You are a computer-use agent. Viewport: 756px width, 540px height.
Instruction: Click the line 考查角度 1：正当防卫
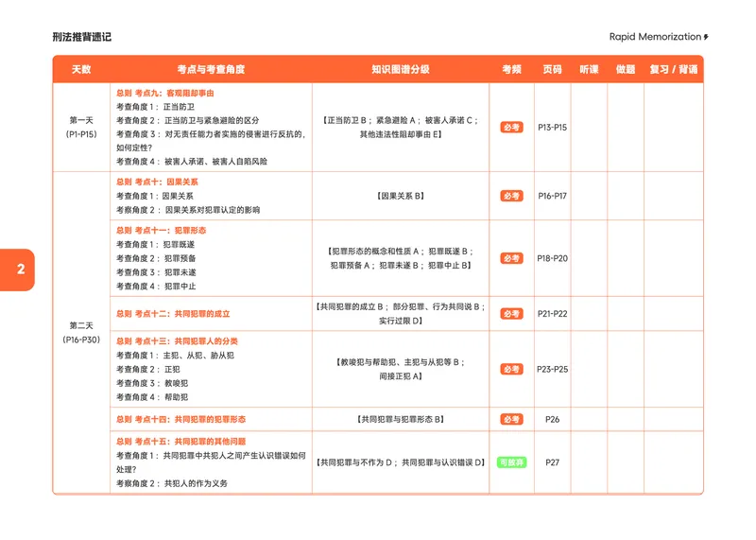point(155,107)
